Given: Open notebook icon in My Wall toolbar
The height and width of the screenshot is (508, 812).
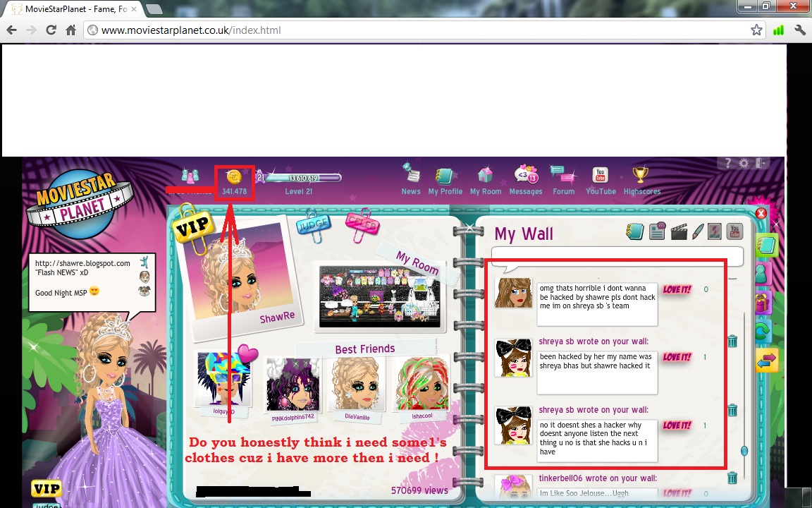Looking at the screenshot, I should point(635,231).
